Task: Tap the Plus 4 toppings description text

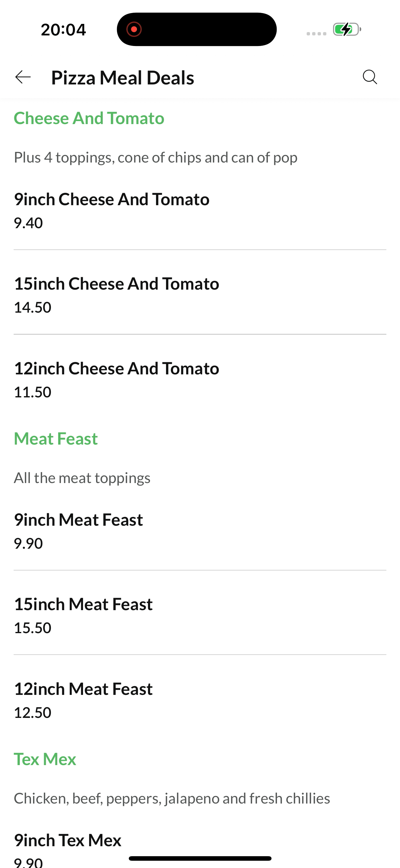Action: coord(155,157)
